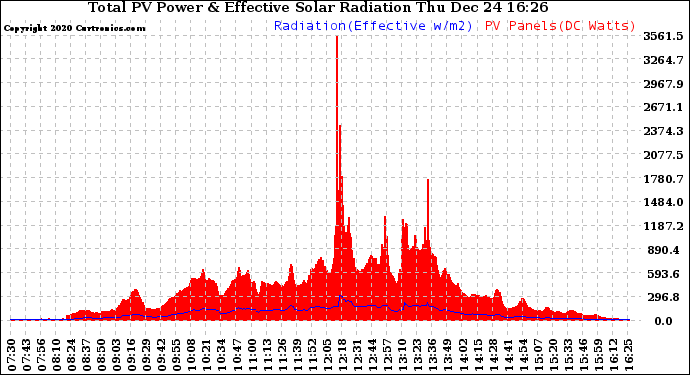Click the 07:56 time axis label
Viewport: 690px width, 375px height.
point(42,355)
